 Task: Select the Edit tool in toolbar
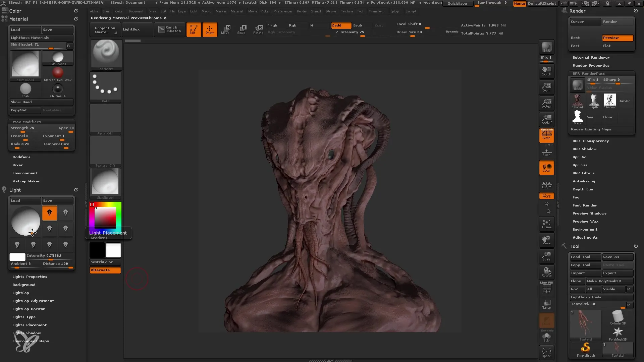click(193, 29)
